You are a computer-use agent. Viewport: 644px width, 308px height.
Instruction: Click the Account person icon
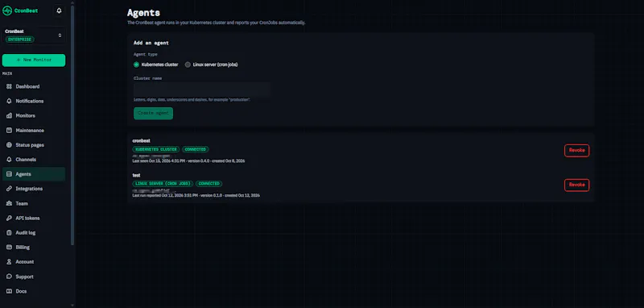pyautogui.click(x=9, y=262)
